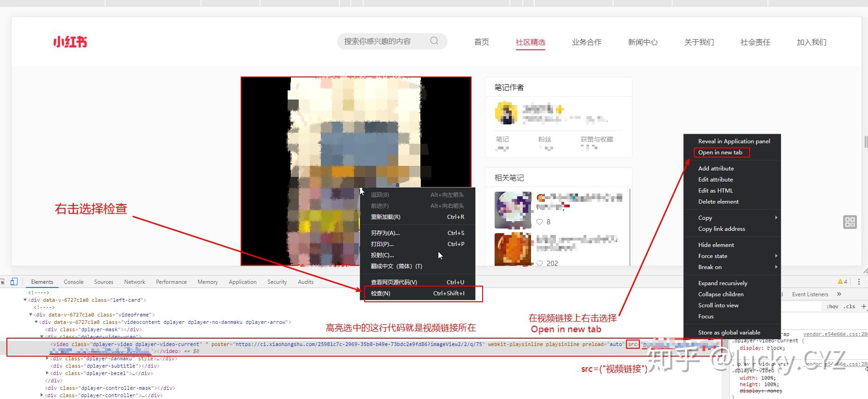The image size is (868, 399).
Task: Focus the 搜索你感兴趣的内容 search box
Action: pyautogui.click(x=392, y=41)
